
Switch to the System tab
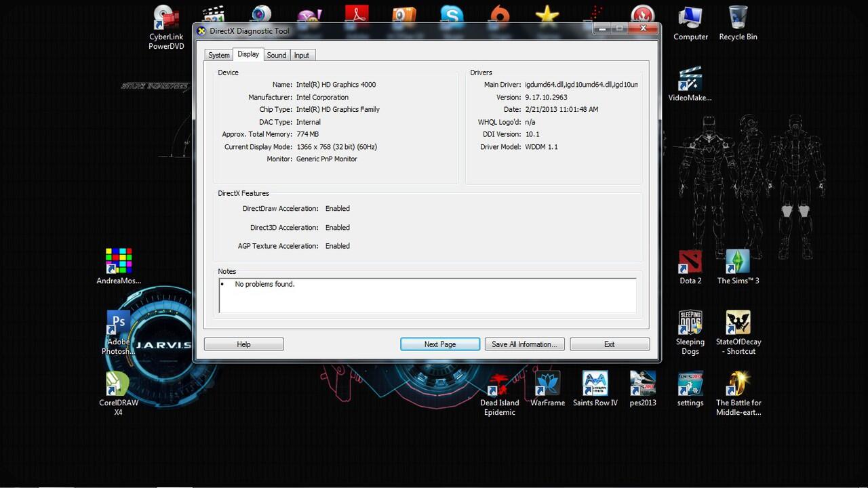(218, 56)
